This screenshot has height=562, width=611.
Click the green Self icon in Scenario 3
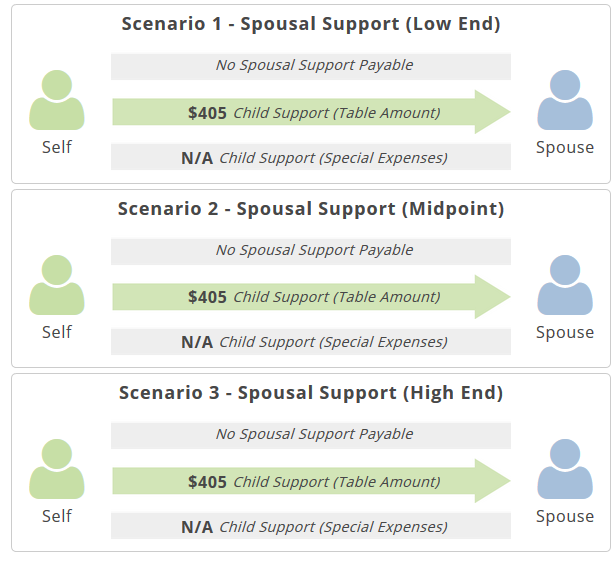point(57,469)
